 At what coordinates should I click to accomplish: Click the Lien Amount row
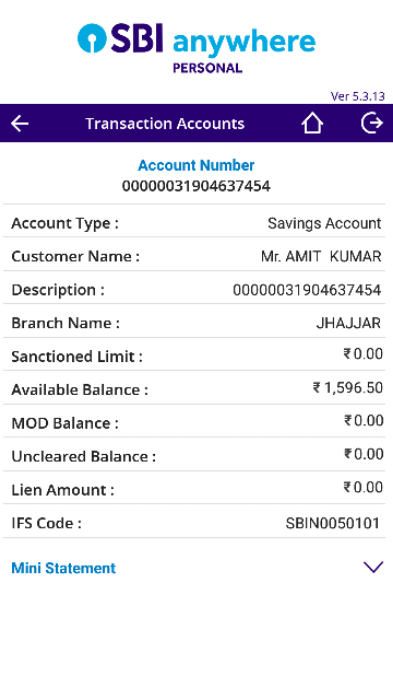194,488
